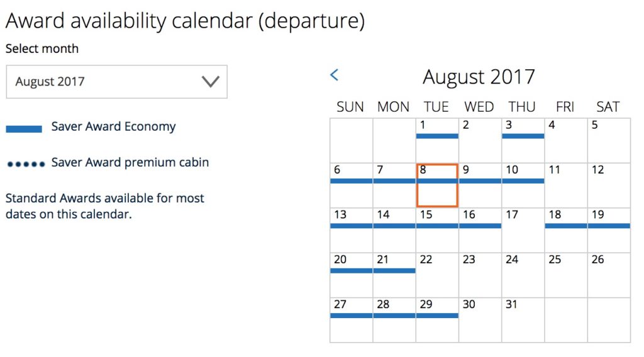Choose August 3 on the calendar

(523, 140)
